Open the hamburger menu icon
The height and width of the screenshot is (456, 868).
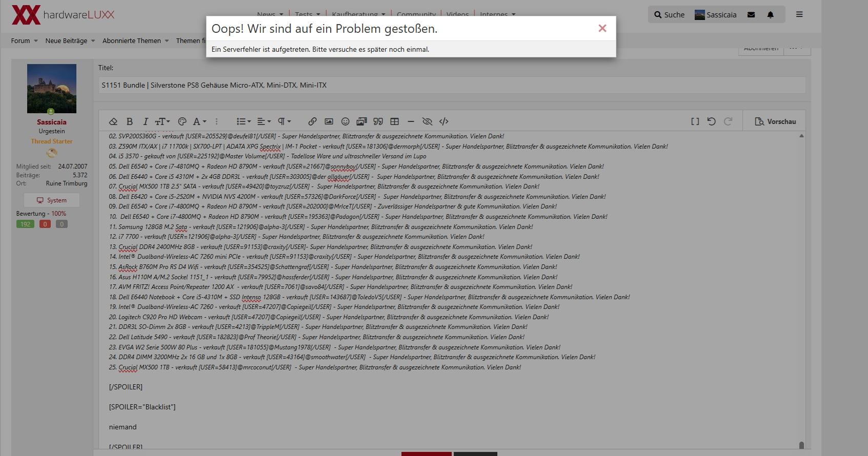[x=799, y=14]
